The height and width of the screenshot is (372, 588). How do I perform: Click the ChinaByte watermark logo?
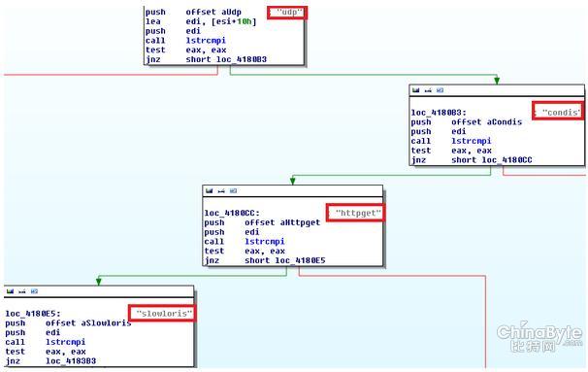539,337
